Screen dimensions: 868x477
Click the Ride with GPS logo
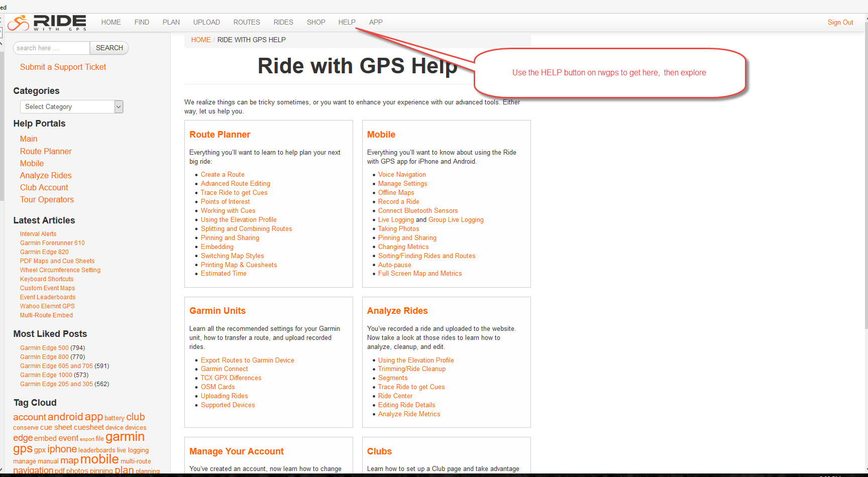[x=47, y=23]
